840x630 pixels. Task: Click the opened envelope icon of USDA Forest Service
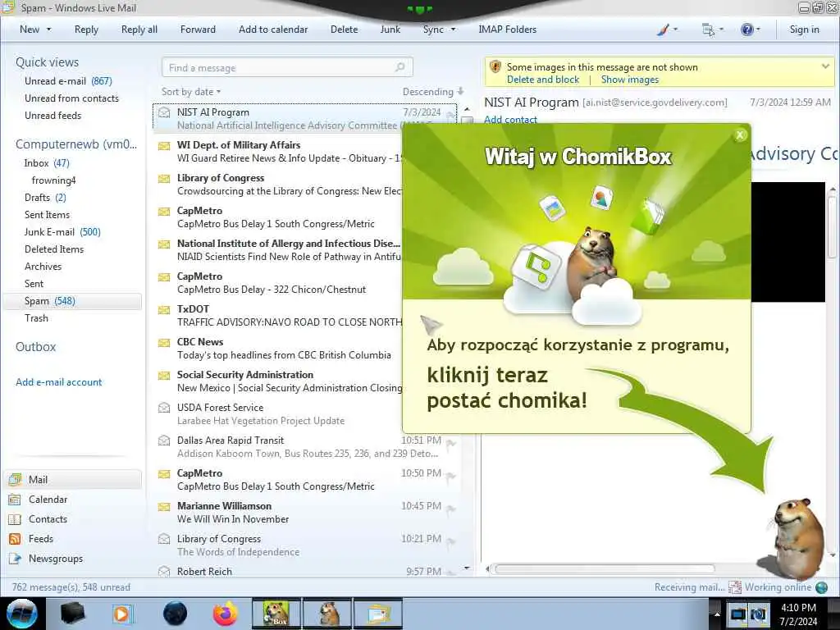[164, 408]
